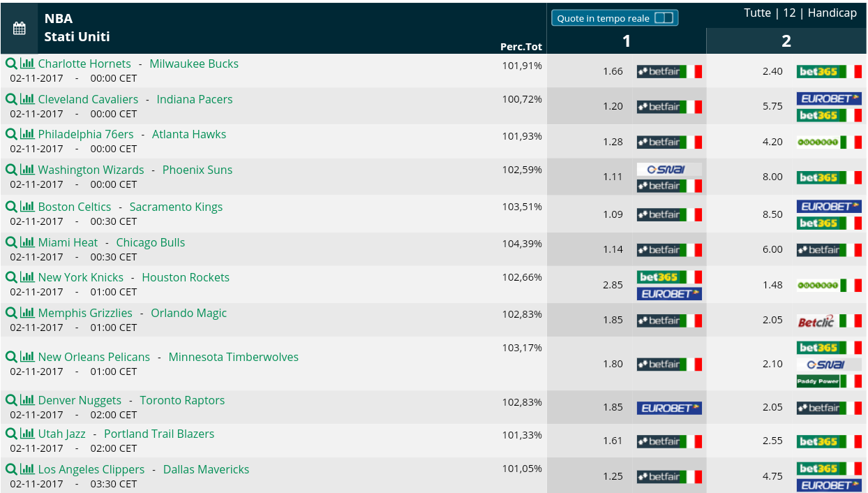Click the magnifier icon for New York Knicks match
This screenshot has height=493, width=868.
click(11, 277)
